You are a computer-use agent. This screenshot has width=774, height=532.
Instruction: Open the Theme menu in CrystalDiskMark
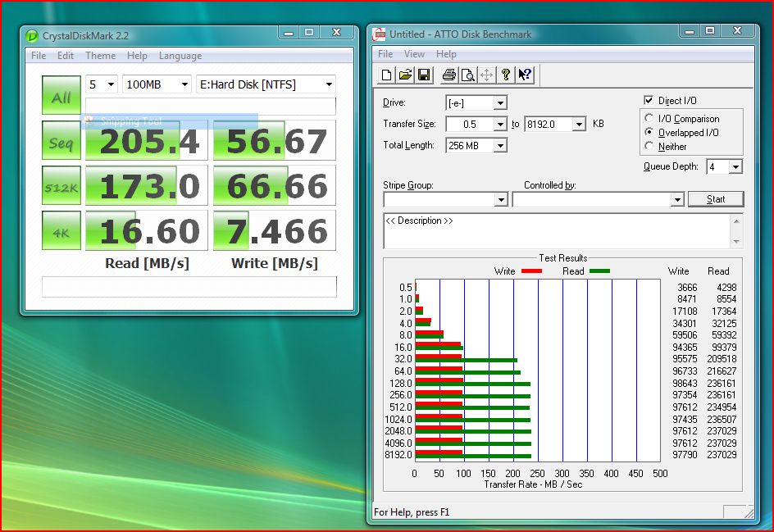point(100,55)
